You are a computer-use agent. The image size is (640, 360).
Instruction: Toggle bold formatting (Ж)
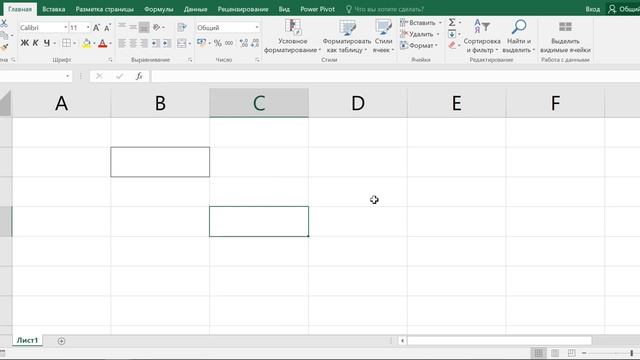[x=24, y=43]
